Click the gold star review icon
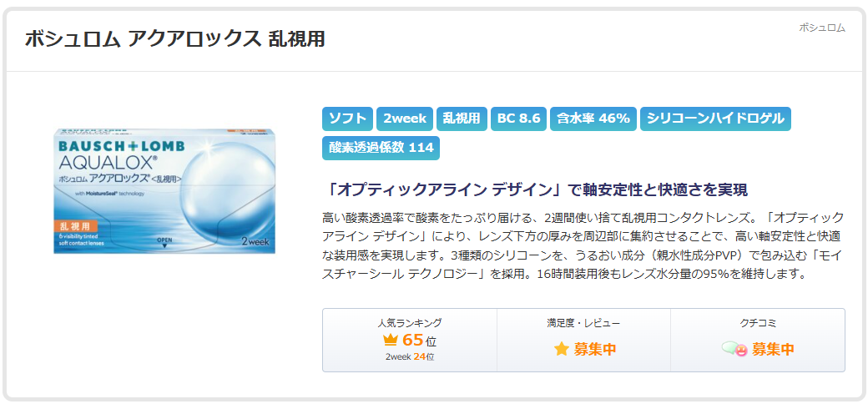Viewport: 868px width, 404px height. (562, 349)
